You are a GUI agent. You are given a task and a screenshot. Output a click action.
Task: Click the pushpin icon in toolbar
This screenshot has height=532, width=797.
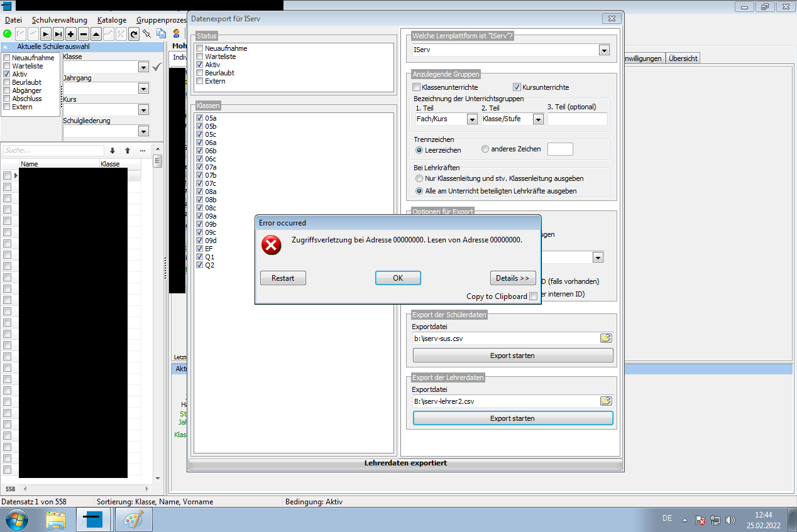coord(146,34)
